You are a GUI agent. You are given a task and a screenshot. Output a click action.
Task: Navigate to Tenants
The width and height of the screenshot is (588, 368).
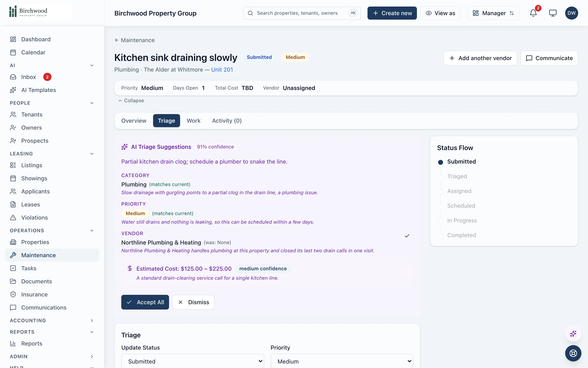52,114
